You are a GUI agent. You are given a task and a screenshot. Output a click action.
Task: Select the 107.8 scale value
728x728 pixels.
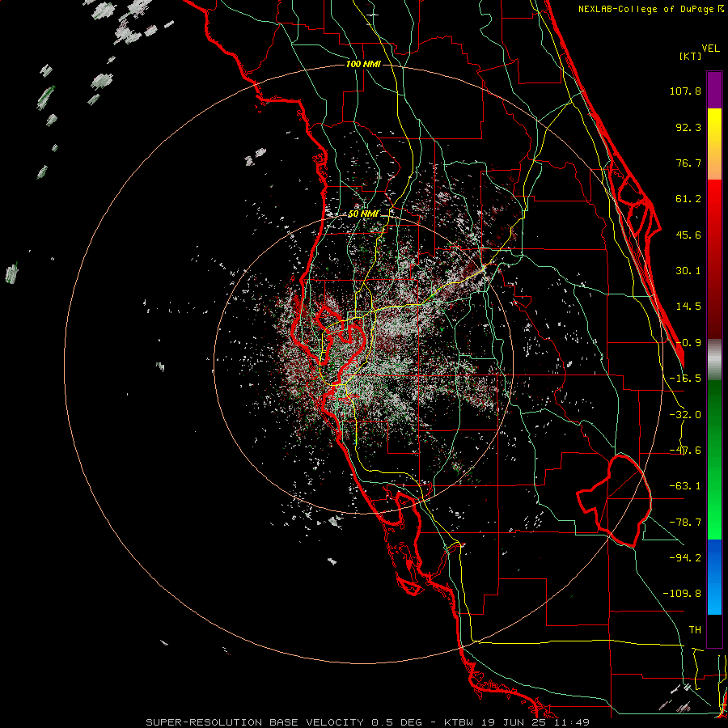coord(685,91)
